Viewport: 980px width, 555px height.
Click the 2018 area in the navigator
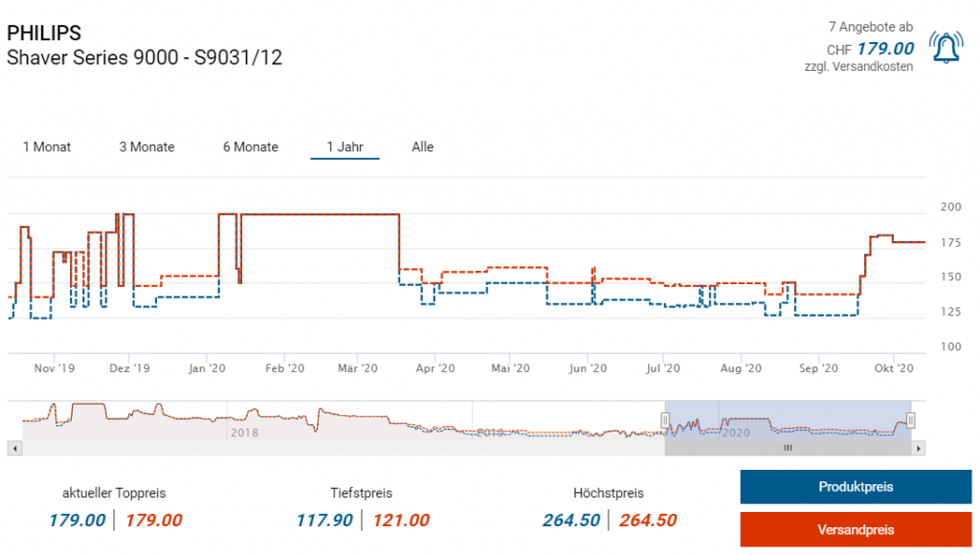point(243,433)
